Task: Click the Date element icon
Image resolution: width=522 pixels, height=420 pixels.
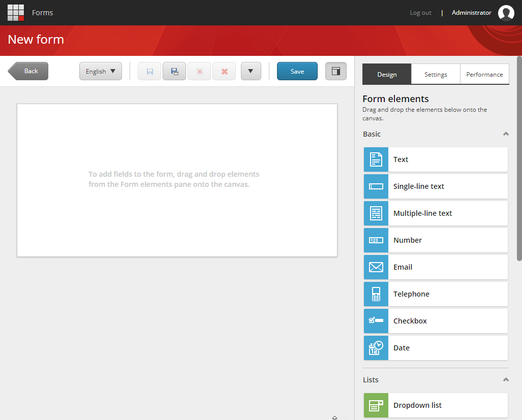Action: pos(375,347)
